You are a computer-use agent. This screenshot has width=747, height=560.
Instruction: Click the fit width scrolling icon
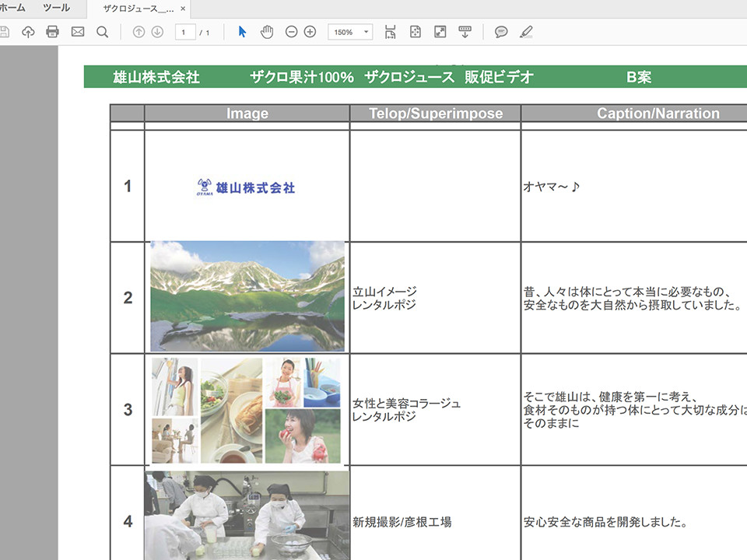pos(390,32)
